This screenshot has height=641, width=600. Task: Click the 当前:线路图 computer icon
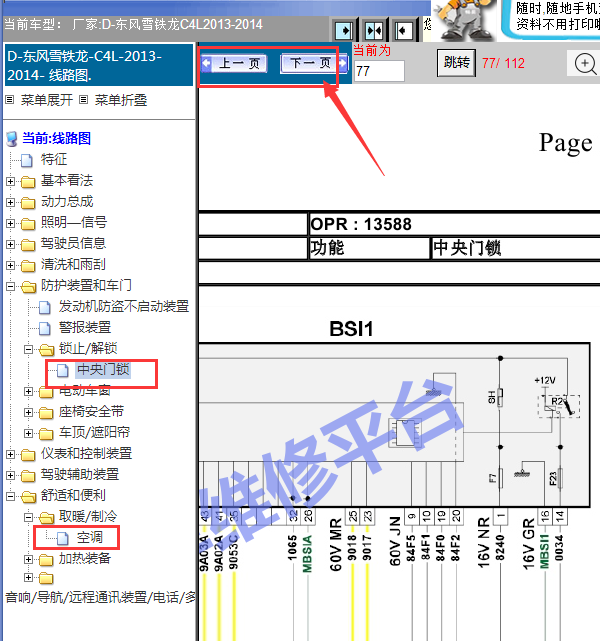click(12, 139)
